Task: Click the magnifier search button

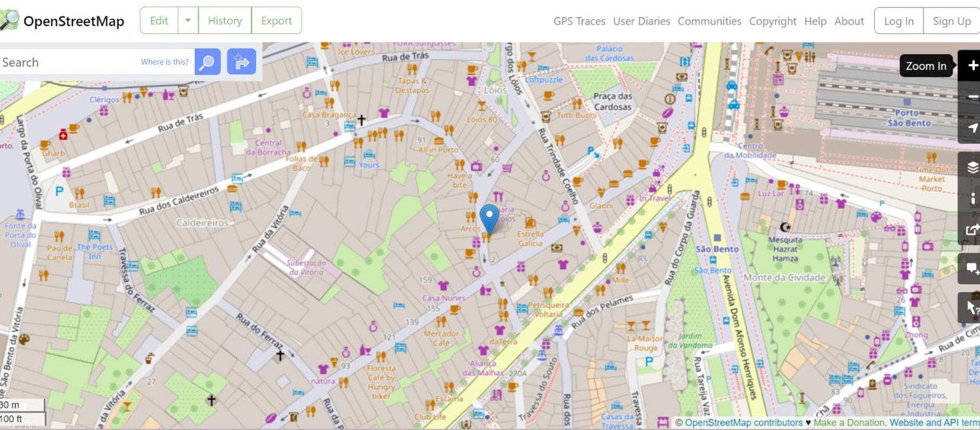Action: (207, 62)
